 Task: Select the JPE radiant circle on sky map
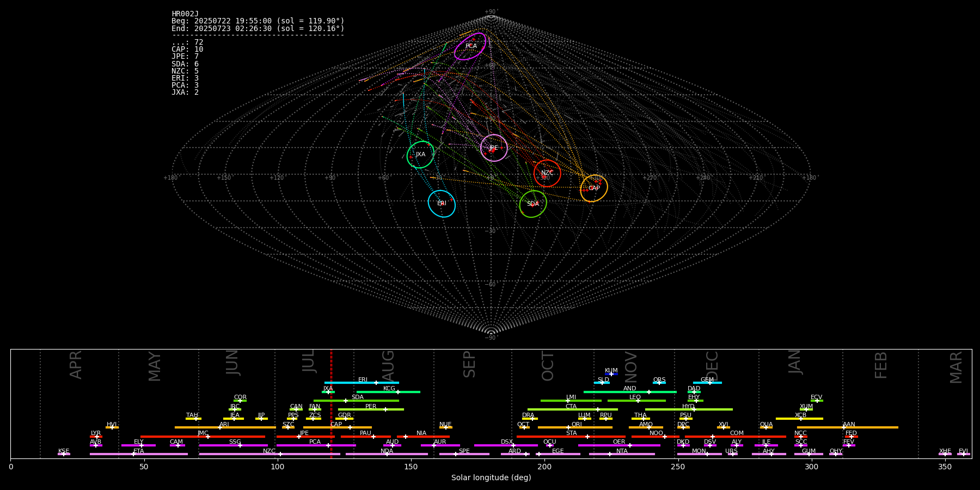pos(494,148)
